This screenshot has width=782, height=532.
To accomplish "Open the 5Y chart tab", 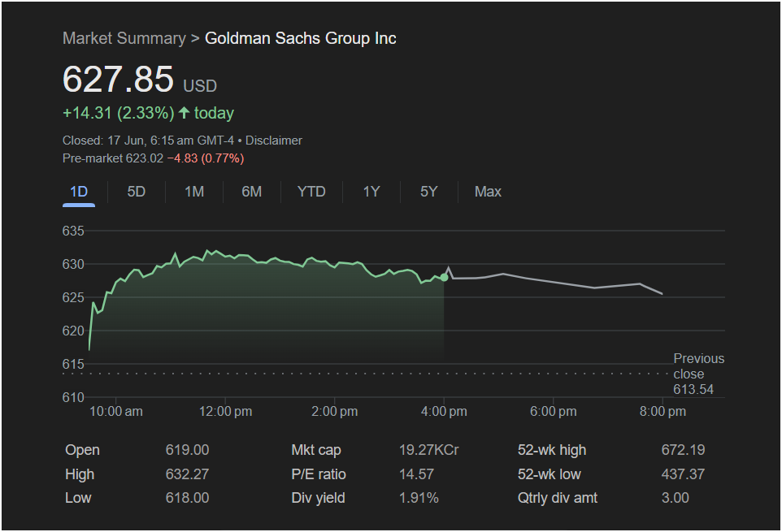I will click(x=429, y=192).
